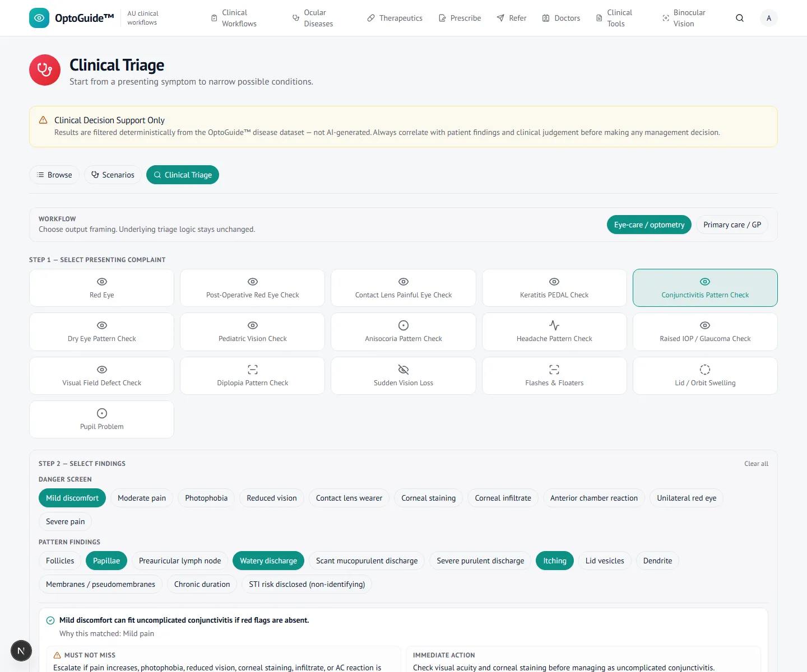Click the eye icon on Red Eye card
The image size is (807, 672).
coord(102,282)
